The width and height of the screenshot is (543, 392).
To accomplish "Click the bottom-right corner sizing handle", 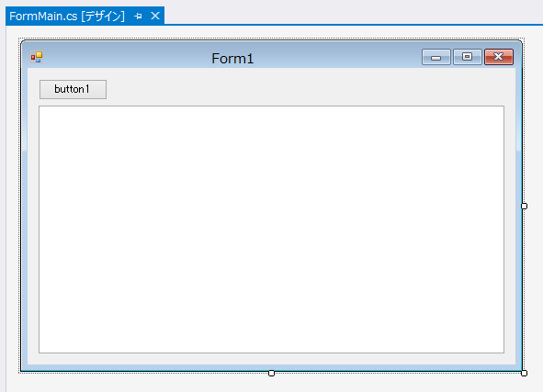I will click(x=525, y=373).
